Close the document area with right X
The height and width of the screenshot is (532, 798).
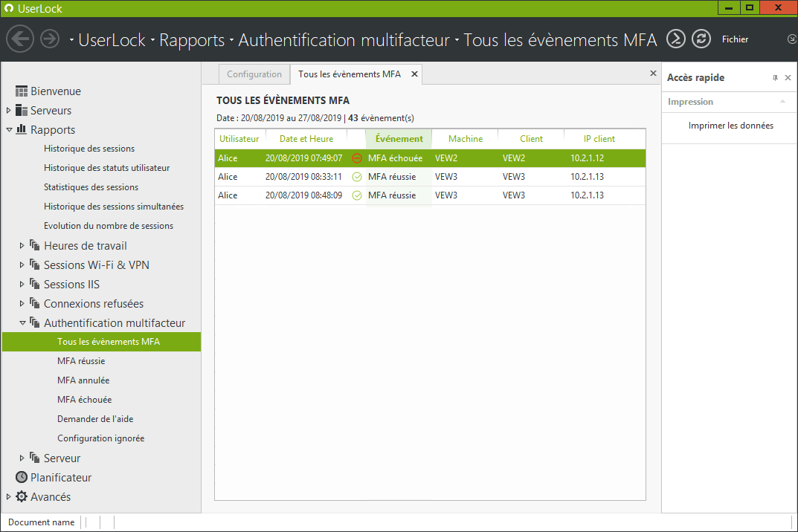coord(653,74)
